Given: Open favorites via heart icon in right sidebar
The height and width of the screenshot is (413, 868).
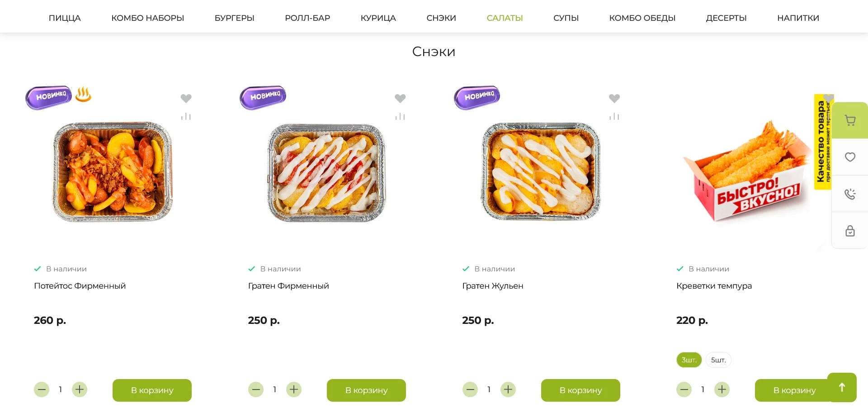Looking at the screenshot, I should 850,157.
